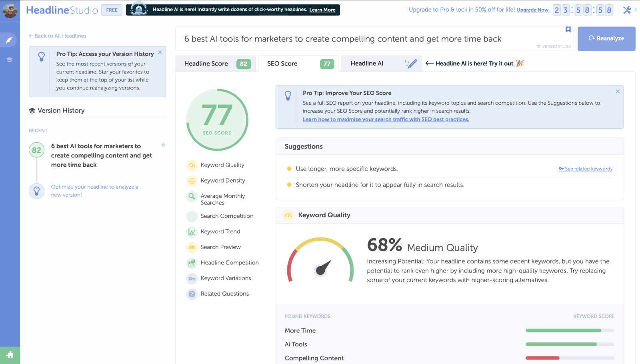Star the 82-score headline version

click(163, 145)
